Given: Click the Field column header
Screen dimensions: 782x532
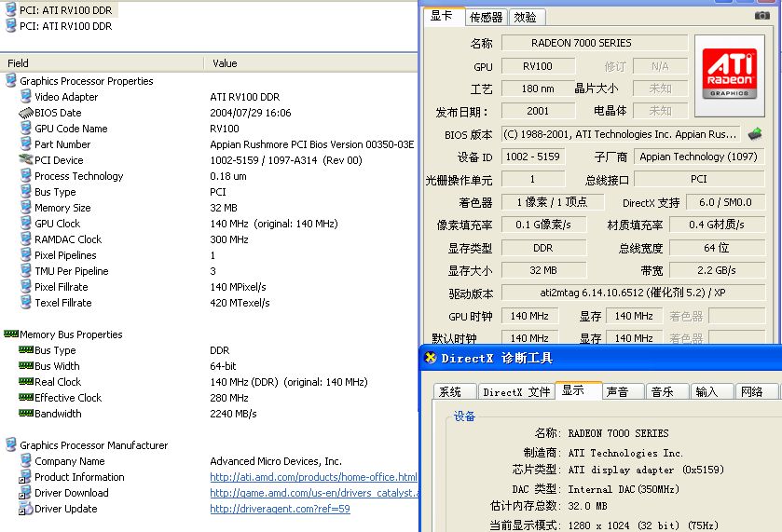Looking at the screenshot, I should point(102,63).
